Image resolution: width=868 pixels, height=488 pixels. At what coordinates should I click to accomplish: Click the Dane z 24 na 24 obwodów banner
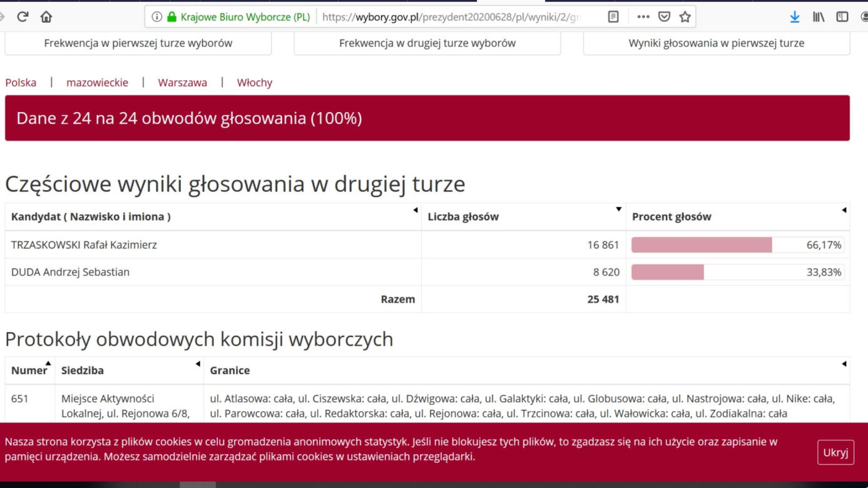(x=427, y=118)
